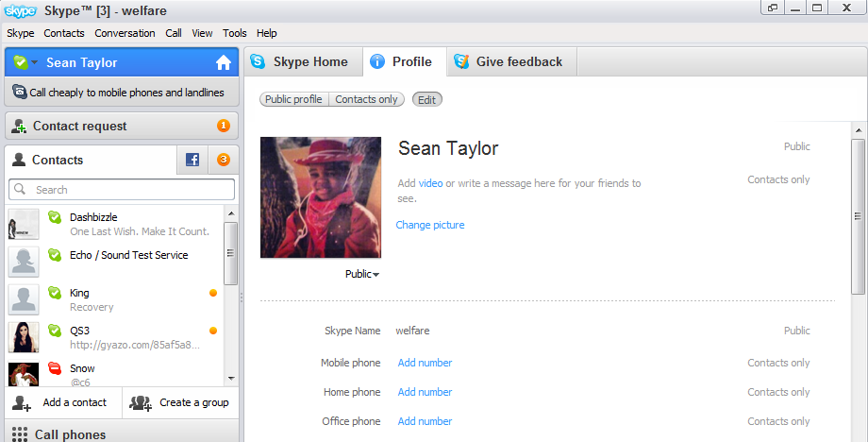868x442 pixels.
Task: Switch to the Skype Home tab
Action: tap(304, 61)
